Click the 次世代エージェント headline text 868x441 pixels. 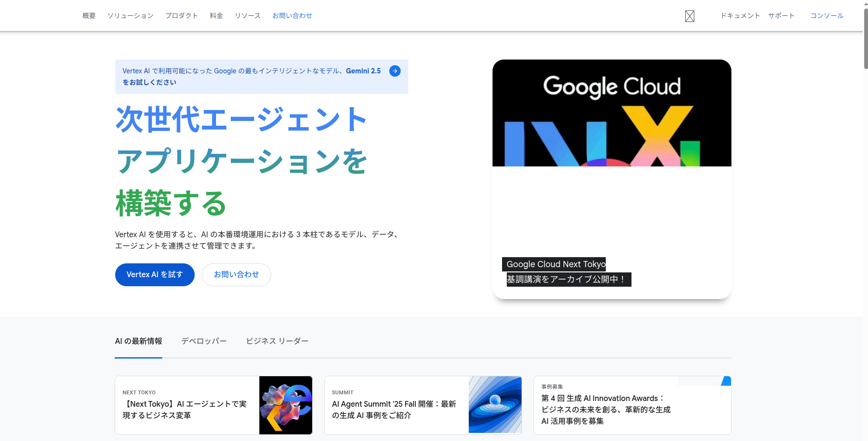[x=241, y=119]
